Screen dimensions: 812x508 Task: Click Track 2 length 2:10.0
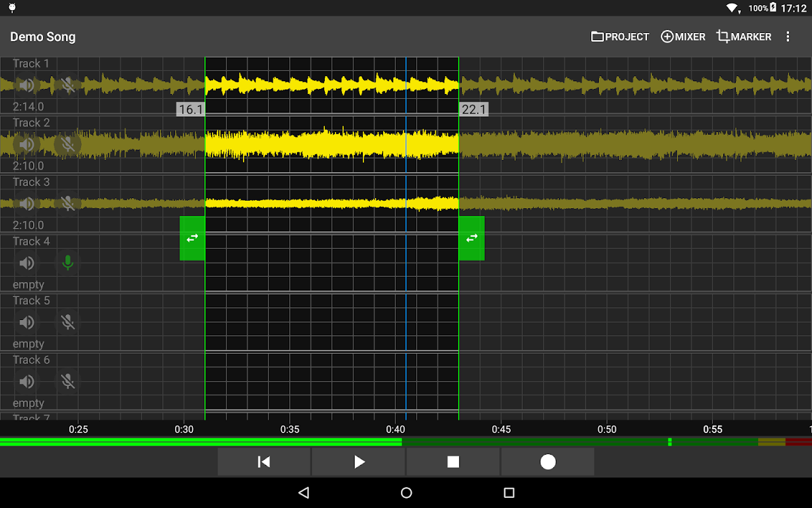coord(29,166)
